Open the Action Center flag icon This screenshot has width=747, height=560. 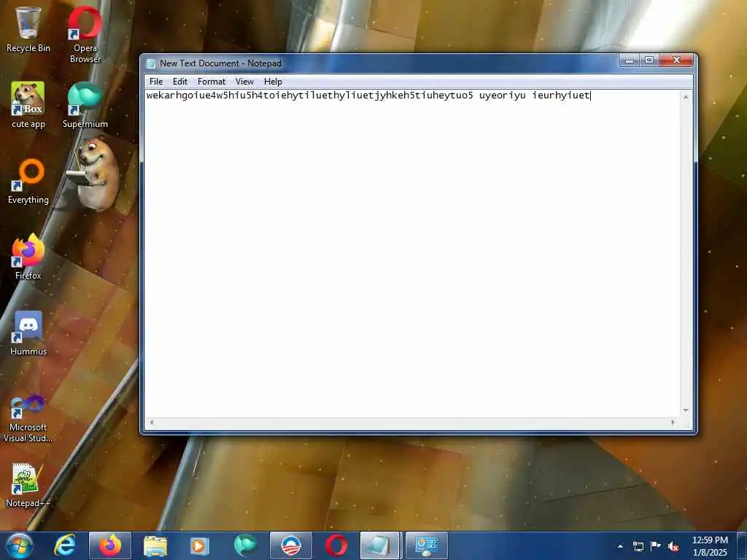tap(656, 545)
